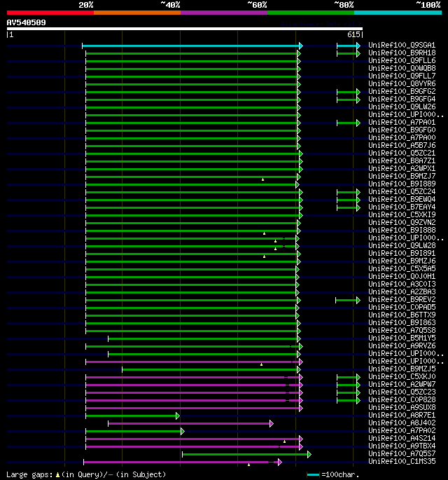Click the cyan ~100% identity color segment
Image resolution: width=448 pixels, height=480 pixels.
click(398, 13)
